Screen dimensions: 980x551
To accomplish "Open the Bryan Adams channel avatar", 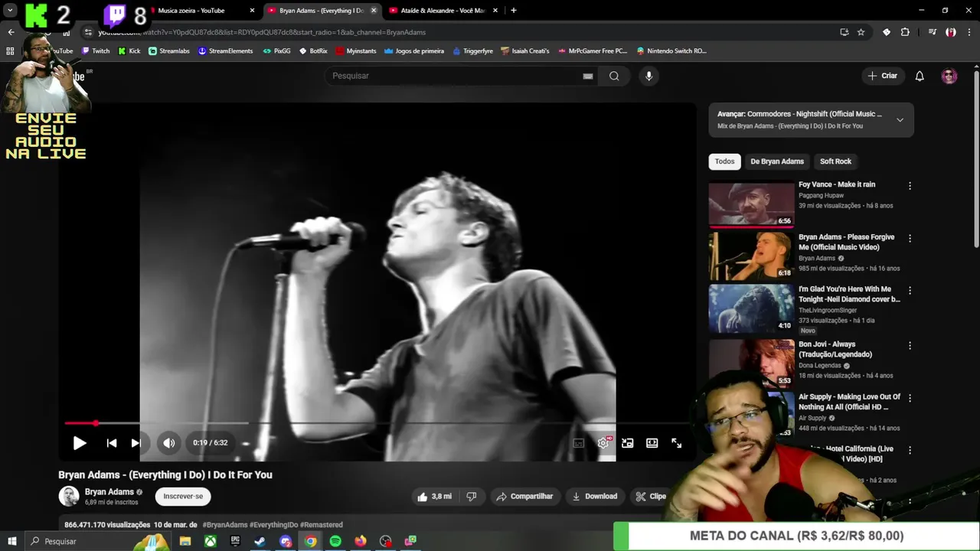I will coord(69,496).
